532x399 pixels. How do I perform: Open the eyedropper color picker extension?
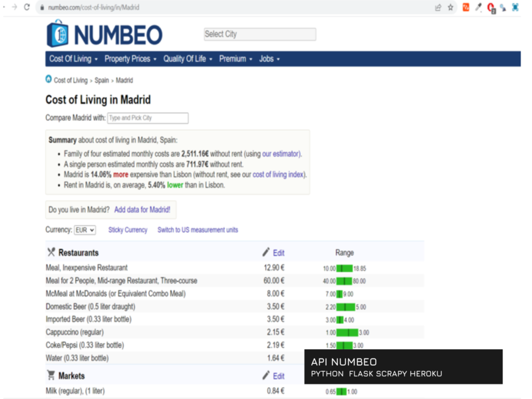478,7
